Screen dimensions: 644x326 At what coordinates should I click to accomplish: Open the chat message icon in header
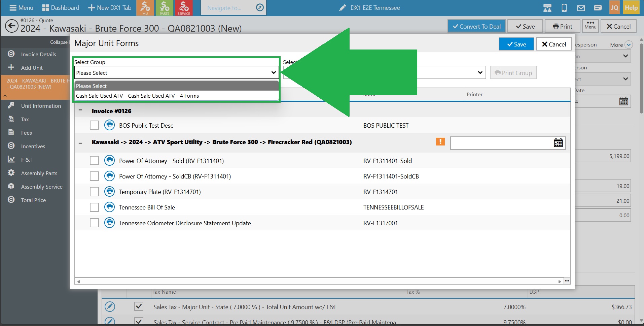[598, 8]
